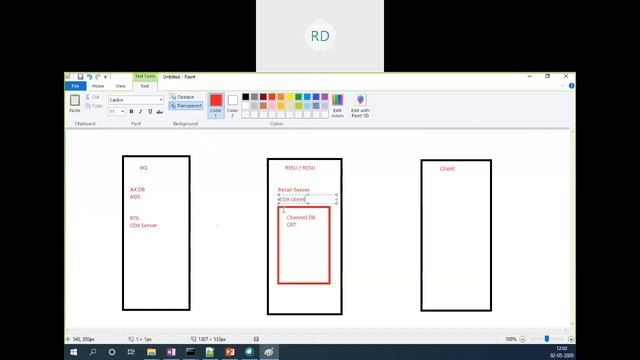Pick the gray color swatch
640x360 pixels.
tap(254, 97)
